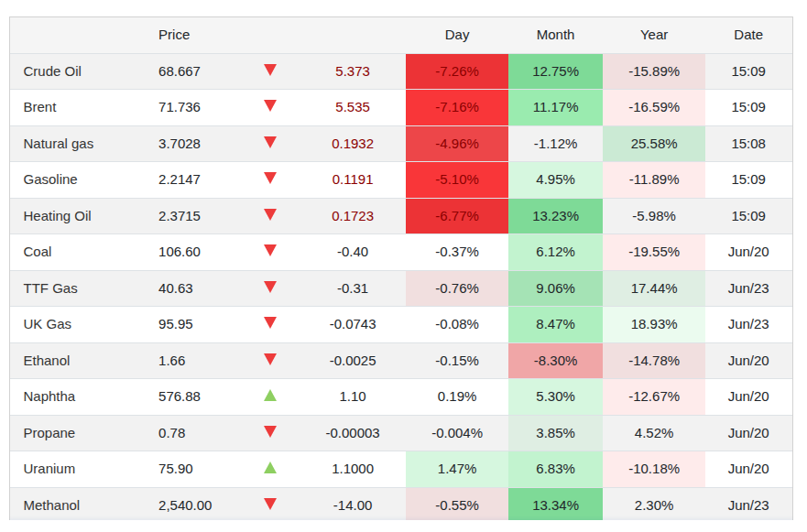The image size is (807, 532).
Task: Click the -14.00 Methanol change value
Action: pyautogui.click(x=353, y=505)
